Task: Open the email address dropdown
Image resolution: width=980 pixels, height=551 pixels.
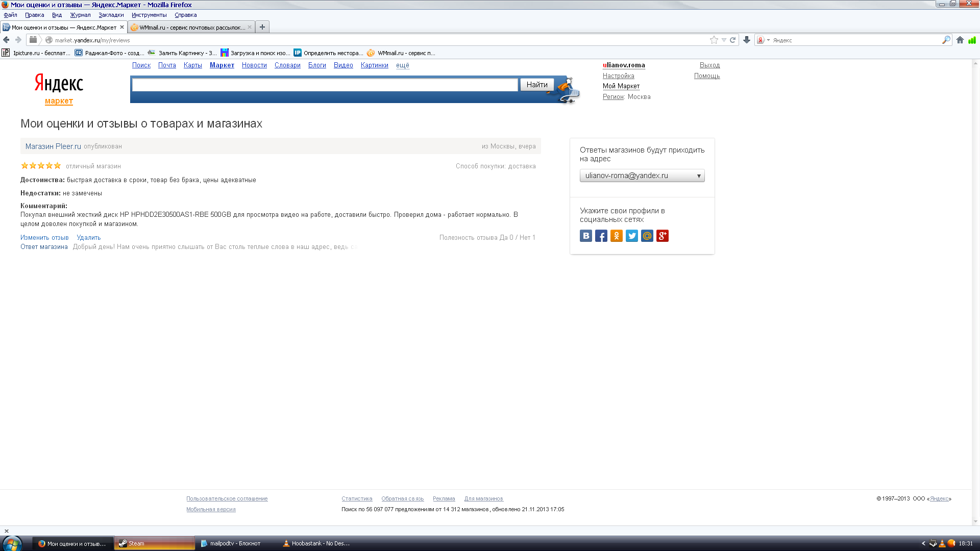Action: (642, 176)
